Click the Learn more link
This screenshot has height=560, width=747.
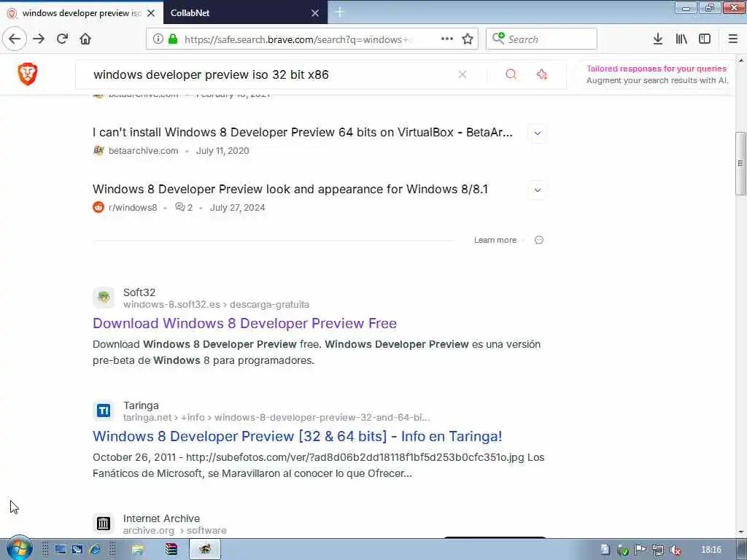[495, 240]
